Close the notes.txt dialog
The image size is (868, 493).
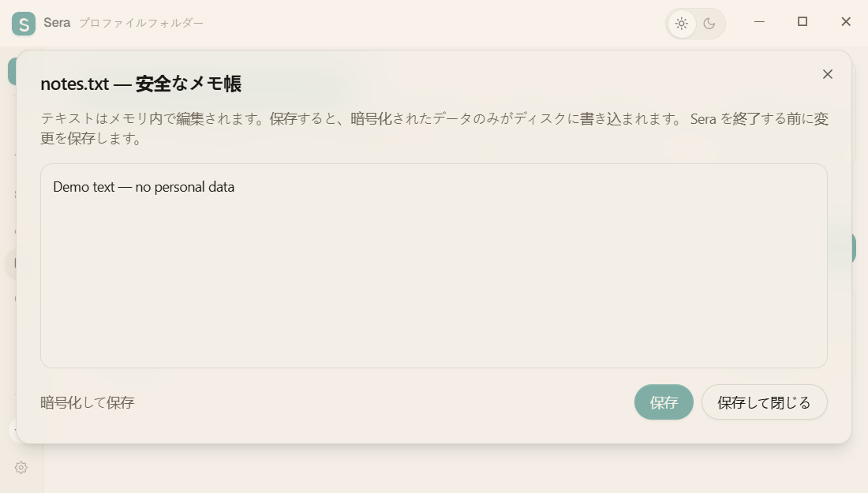pyautogui.click(x=828, y=74)
